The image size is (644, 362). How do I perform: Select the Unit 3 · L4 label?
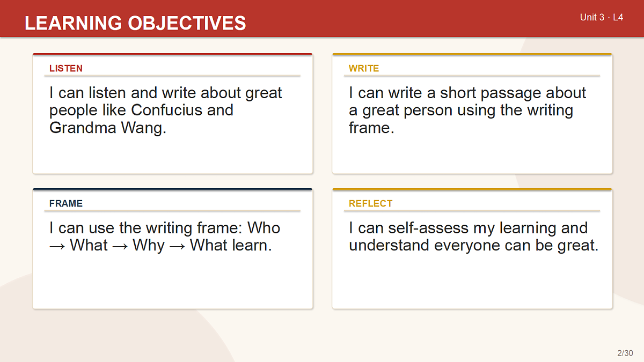pos(602,17)
